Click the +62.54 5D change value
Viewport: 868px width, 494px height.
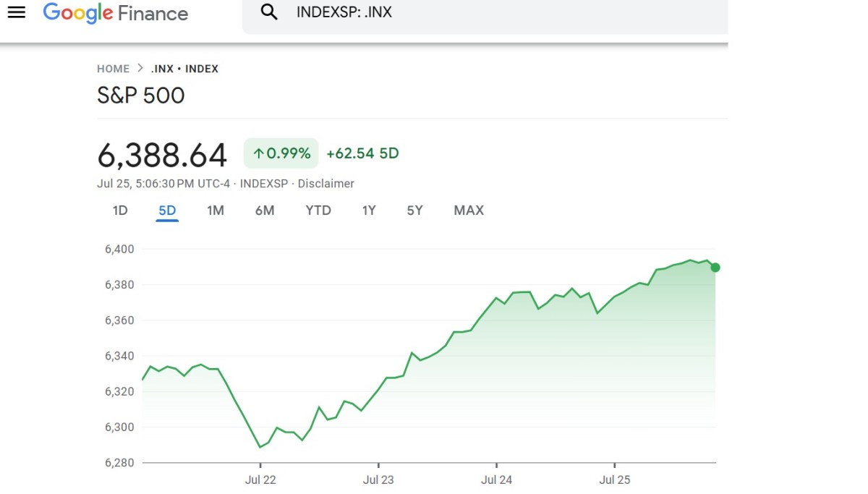click(362, 153)
